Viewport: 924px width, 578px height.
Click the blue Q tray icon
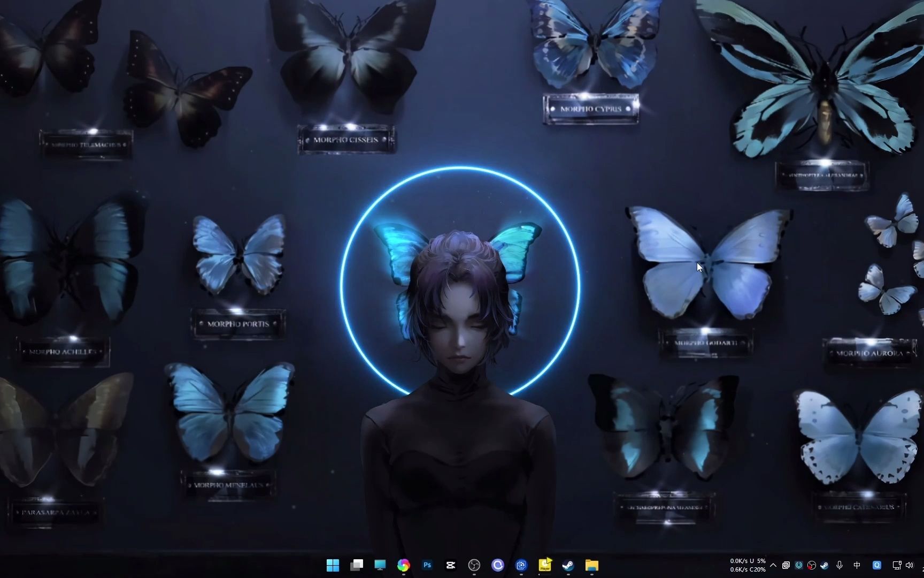pyautogui.click(x=877, y=565)
